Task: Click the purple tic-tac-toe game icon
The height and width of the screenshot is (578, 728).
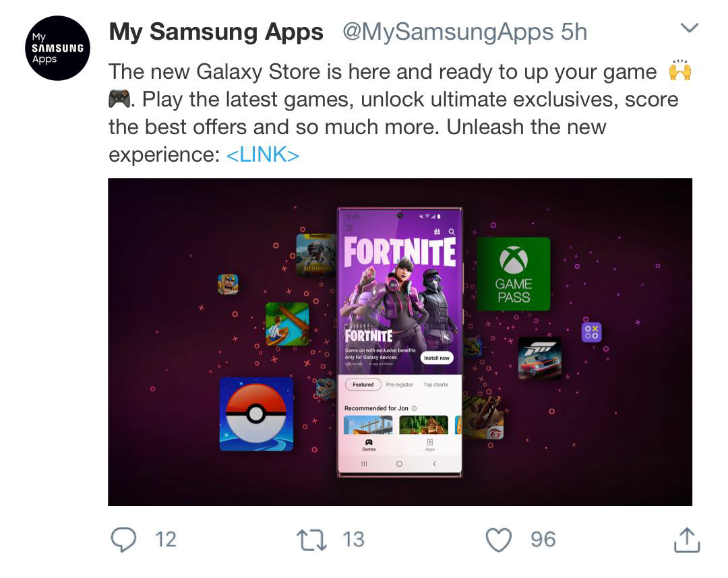Action: tap(592, 332)
